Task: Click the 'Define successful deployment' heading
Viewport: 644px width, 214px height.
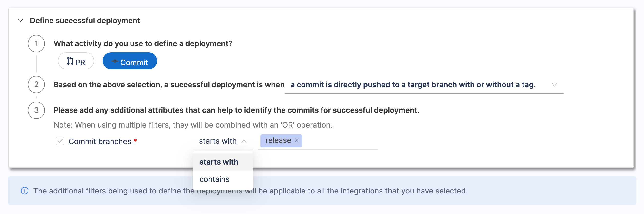Action: [85, 21]
